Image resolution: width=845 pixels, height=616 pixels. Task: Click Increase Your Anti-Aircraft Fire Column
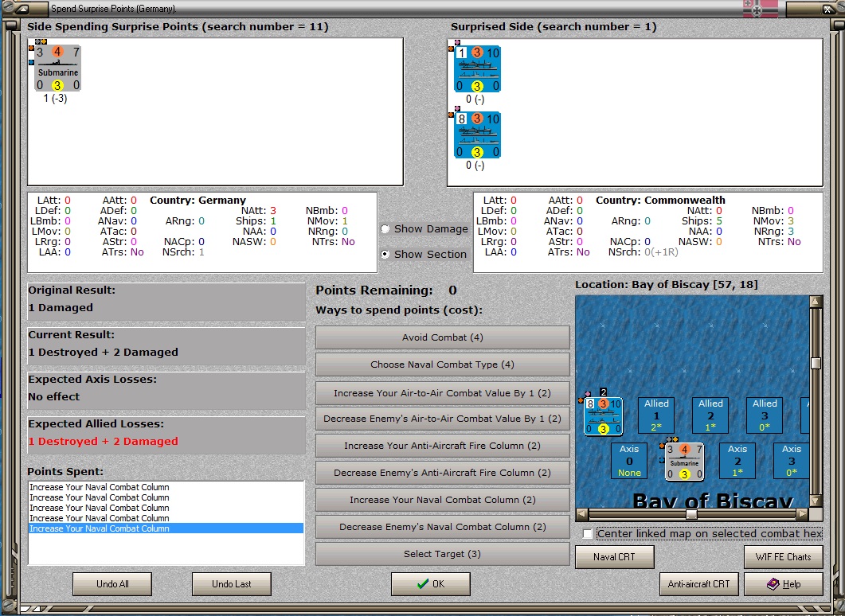point(443,446)
